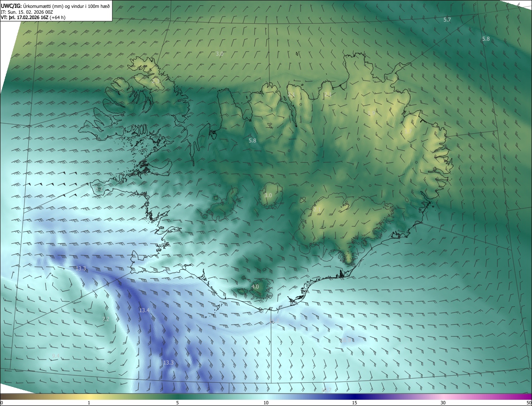Click the title 'Úrkomumætti (mm) og vindur í 100m hæð'
The height and width of the screenshot is (406, 532).
pyautogui.click(x=66, y=6)
